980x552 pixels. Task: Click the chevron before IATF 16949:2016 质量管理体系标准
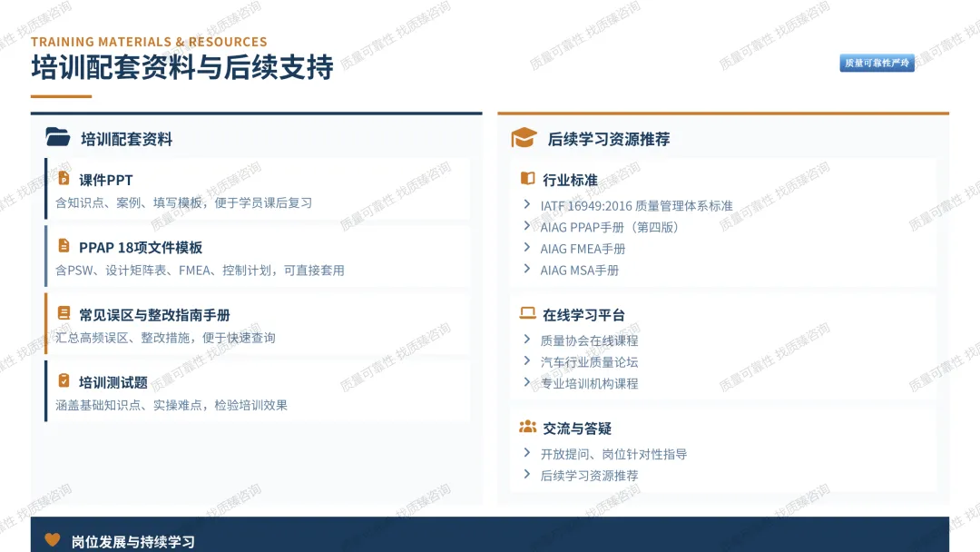[x=527, y=204]
